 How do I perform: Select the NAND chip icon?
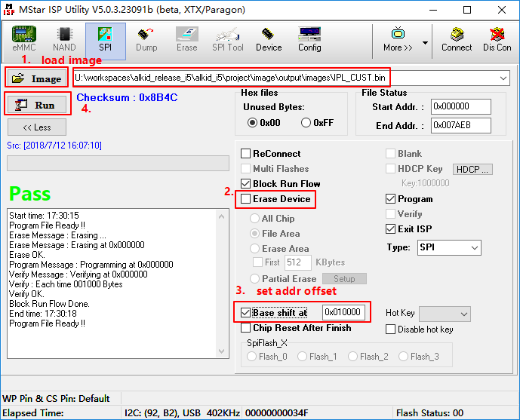pos(64,39)
